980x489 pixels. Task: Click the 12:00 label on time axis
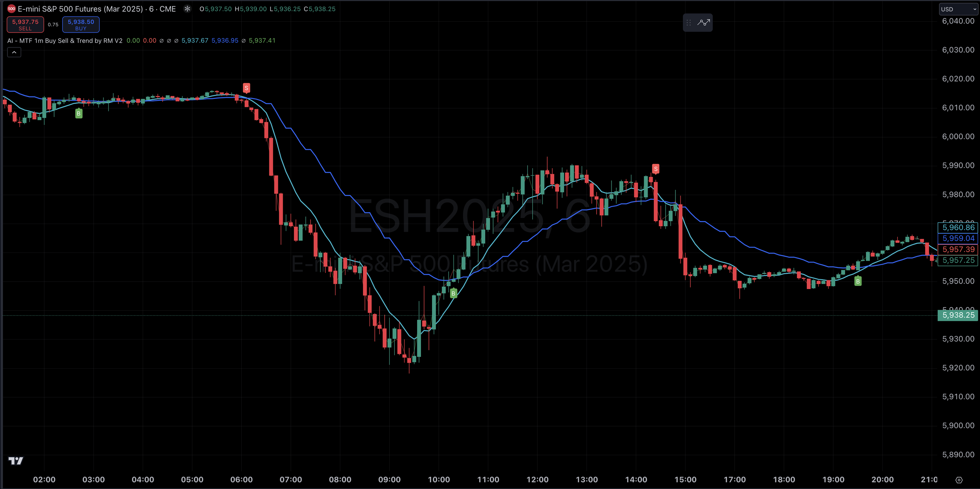point(537,480)
